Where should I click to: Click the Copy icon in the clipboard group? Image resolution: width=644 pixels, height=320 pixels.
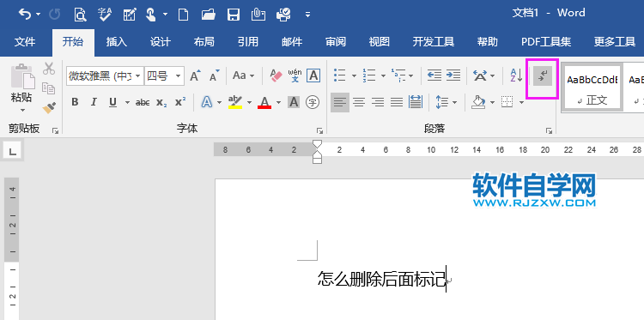[x=49, y=88]
